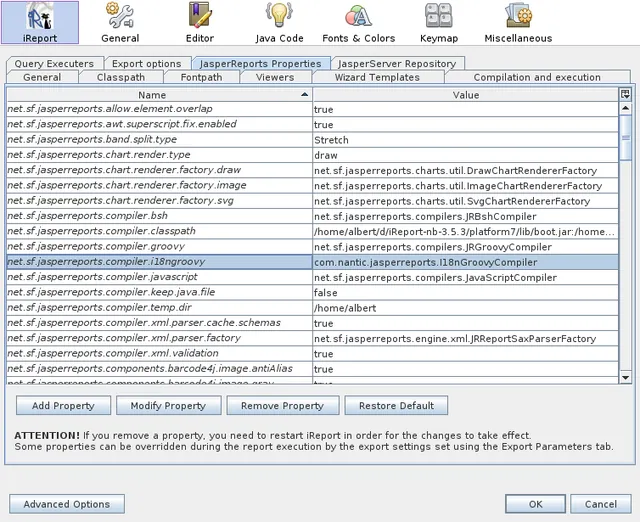
Task: Switch to the Export options tab
Action: pos(147,64)
